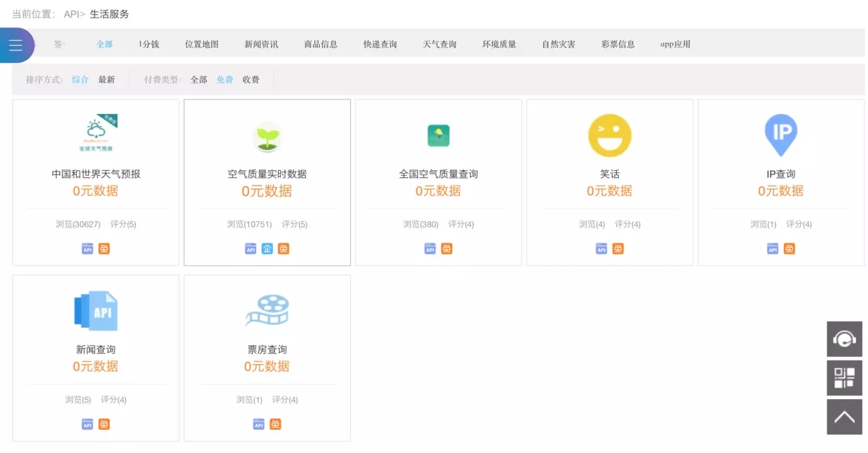Image resolution: width=868 pixels, height=453 pixels.
Task: Click the green sprout air quality icon
Action: (267, 137)
